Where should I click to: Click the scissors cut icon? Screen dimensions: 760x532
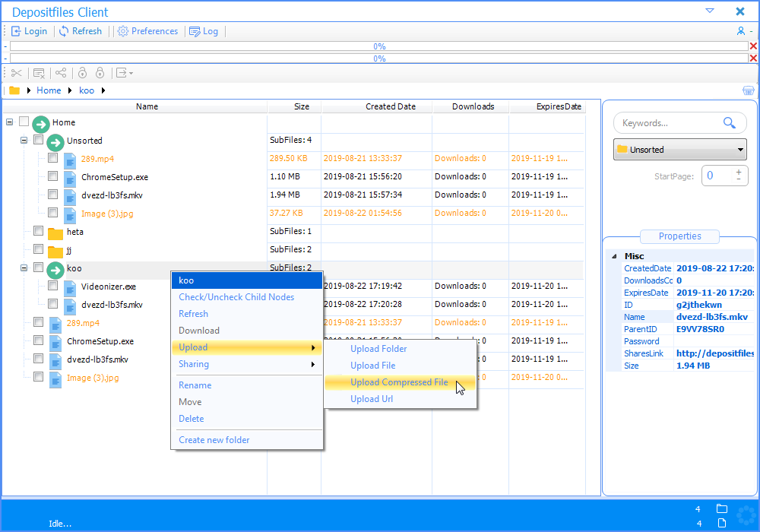click(17, 73)
